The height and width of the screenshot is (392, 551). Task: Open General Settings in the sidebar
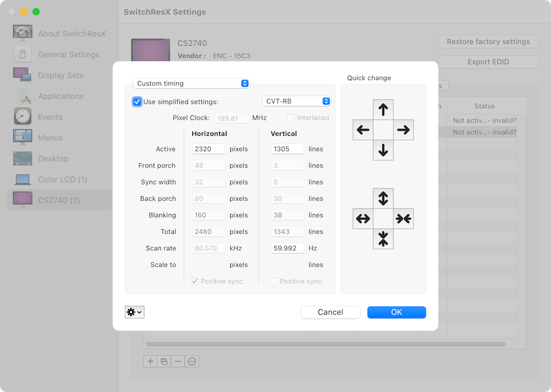68,55
